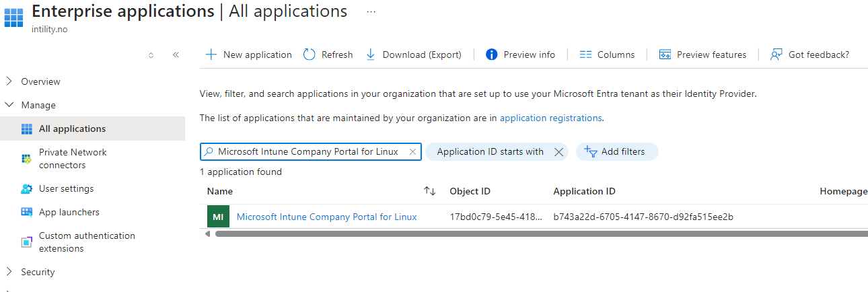Click the Enterprise applications grid icon in header
Viewport: 868px width, 292px height.
coord(13,17)
